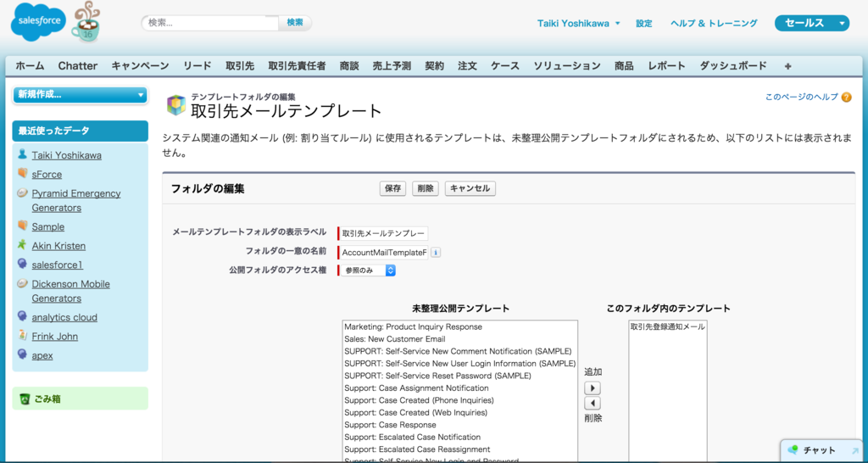Viewport: 868px width, 463px height.
Task: Click the plus icon for all tabs
Action: 787,66
